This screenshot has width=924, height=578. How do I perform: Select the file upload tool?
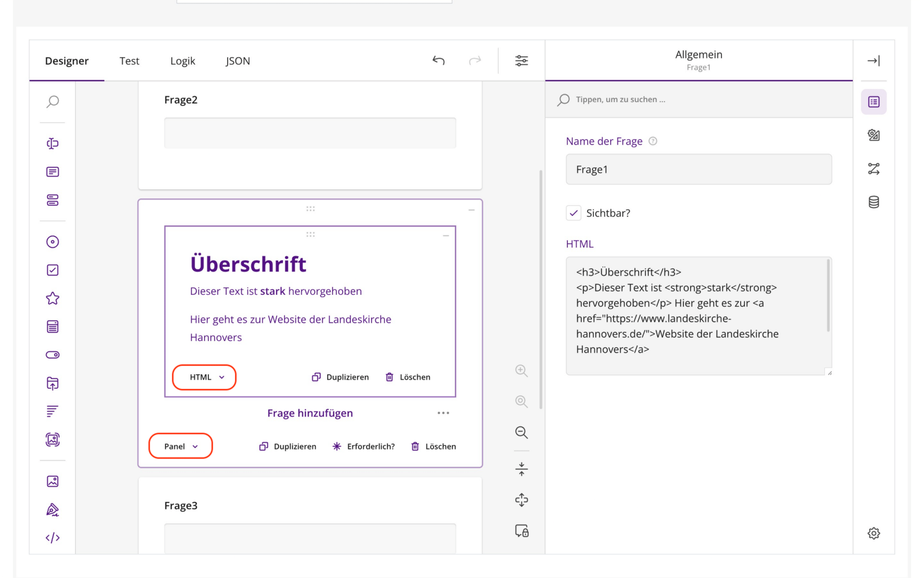tap(53, 383)
